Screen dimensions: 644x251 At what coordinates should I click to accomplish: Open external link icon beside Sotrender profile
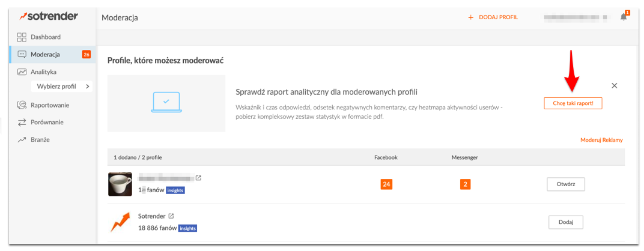[x=171, y=216]
